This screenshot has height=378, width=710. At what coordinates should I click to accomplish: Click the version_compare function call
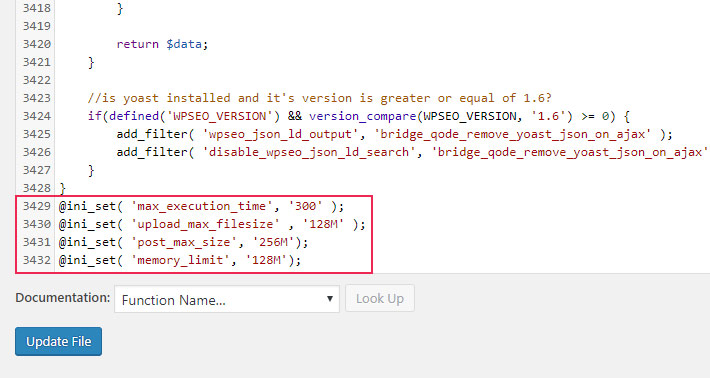(362, 116)
